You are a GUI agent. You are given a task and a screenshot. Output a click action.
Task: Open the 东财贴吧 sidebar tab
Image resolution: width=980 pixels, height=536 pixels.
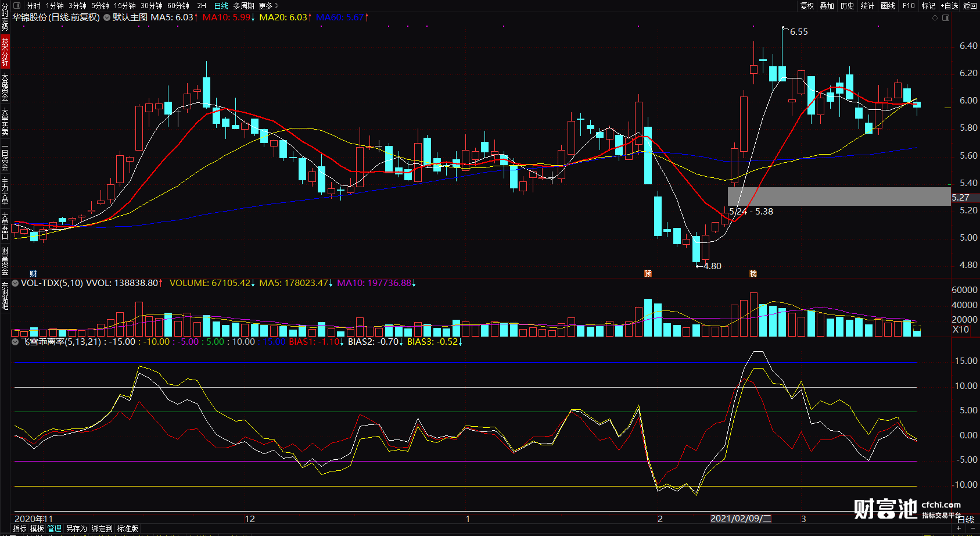5,296
